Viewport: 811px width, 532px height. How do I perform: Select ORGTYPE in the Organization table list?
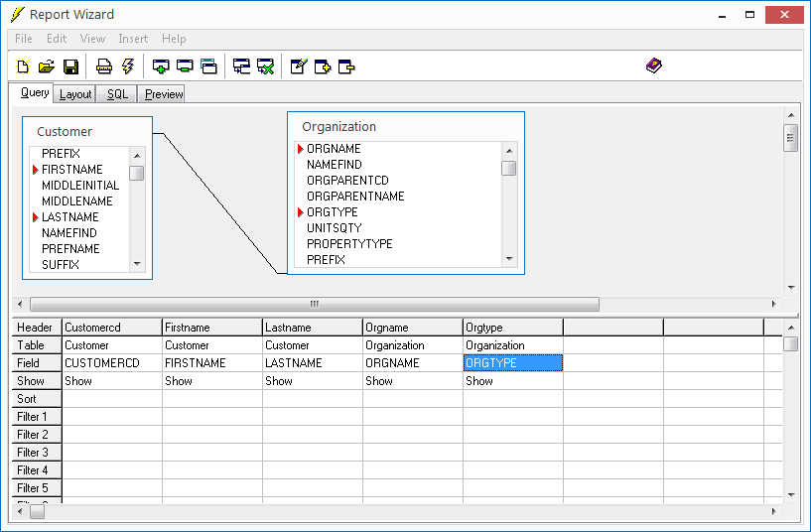(333, 212)
